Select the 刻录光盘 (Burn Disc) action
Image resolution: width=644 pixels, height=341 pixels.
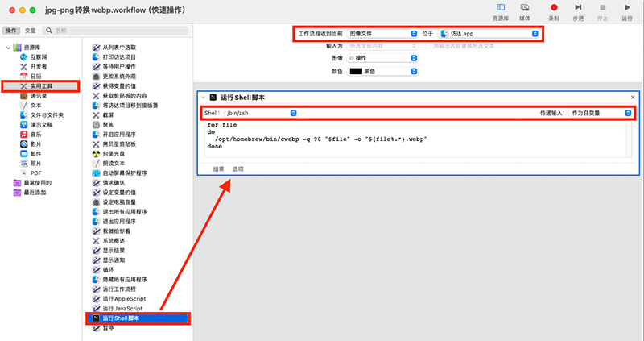[114, 153]
